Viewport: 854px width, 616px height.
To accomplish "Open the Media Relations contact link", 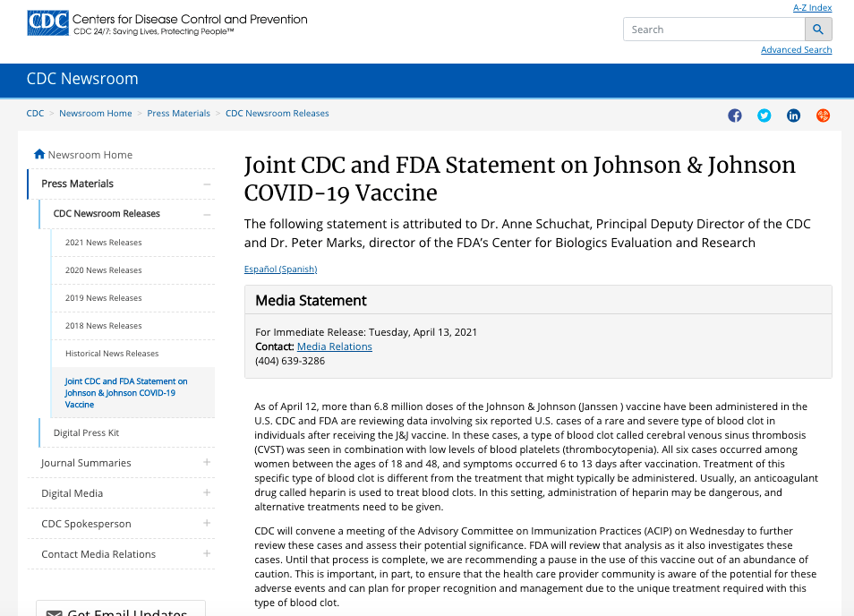I will point(335,346).
